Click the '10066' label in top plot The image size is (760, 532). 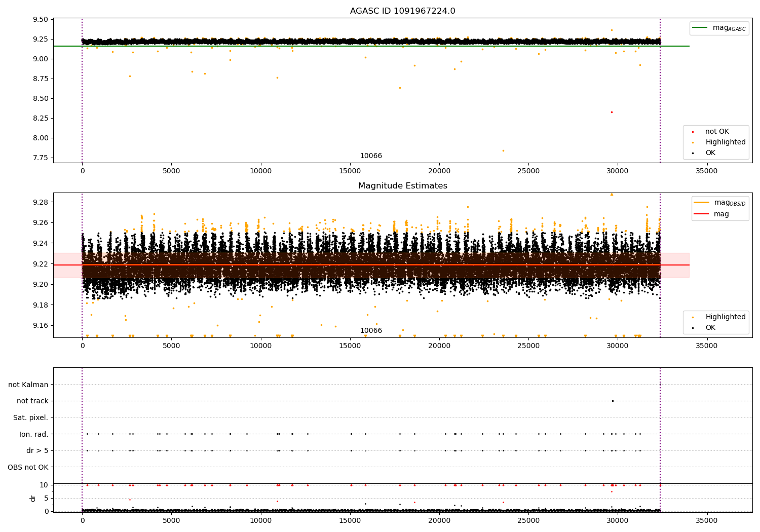(371, 156)
